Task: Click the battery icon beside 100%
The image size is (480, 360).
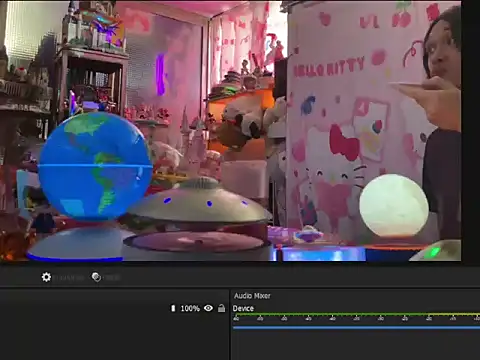Action: point(173,308)
